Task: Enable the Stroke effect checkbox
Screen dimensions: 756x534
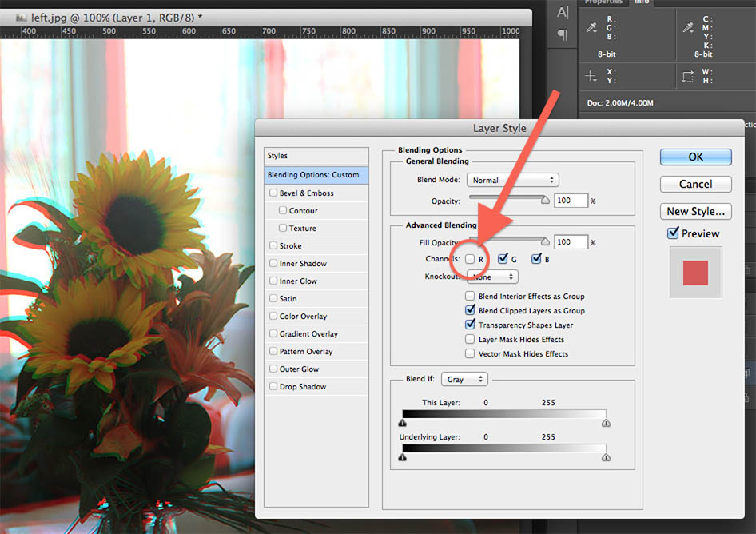Action: pyautogui.click(x=273, y=245)
